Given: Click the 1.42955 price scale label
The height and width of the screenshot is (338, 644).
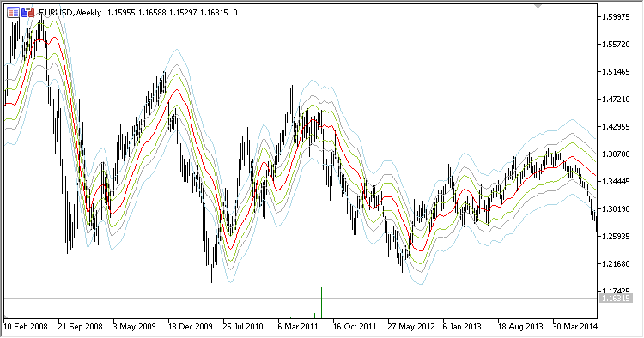Looking at the screenshot, I should point(616,127).
